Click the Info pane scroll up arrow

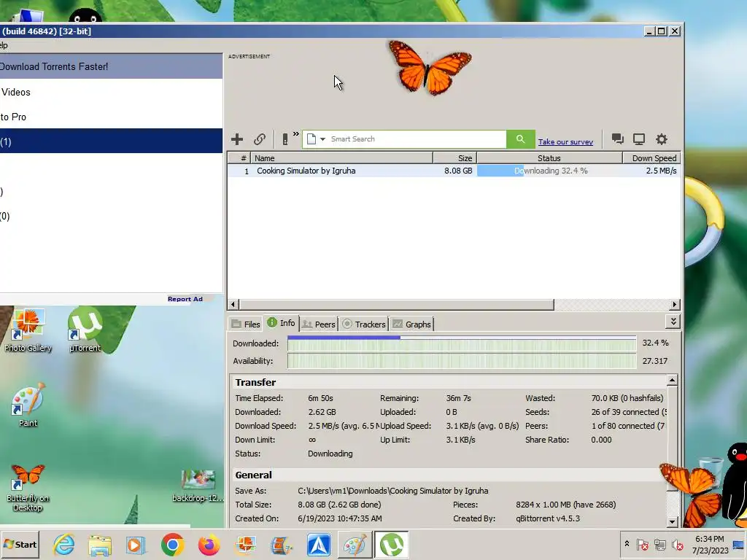[672, 380]
